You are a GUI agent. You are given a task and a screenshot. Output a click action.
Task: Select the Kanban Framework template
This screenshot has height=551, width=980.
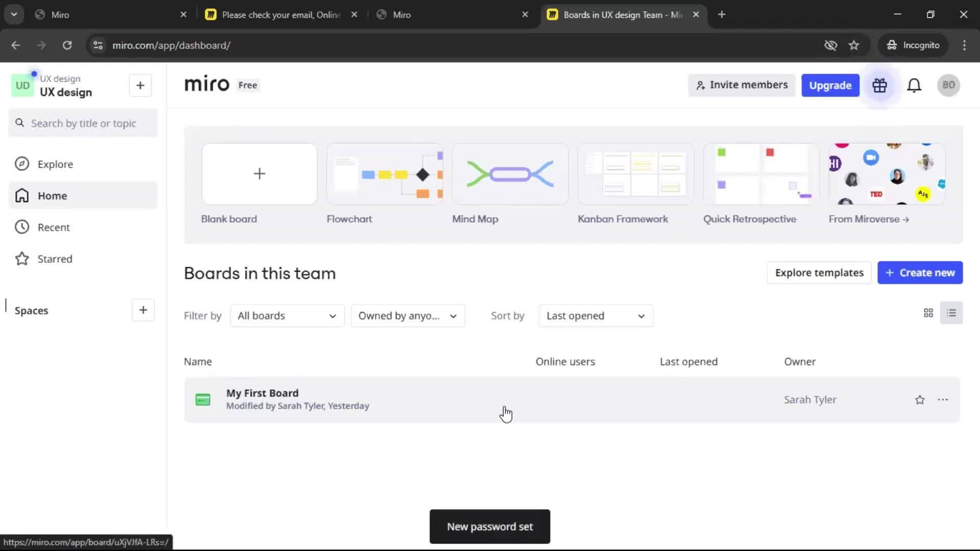[x=635, y=174]
